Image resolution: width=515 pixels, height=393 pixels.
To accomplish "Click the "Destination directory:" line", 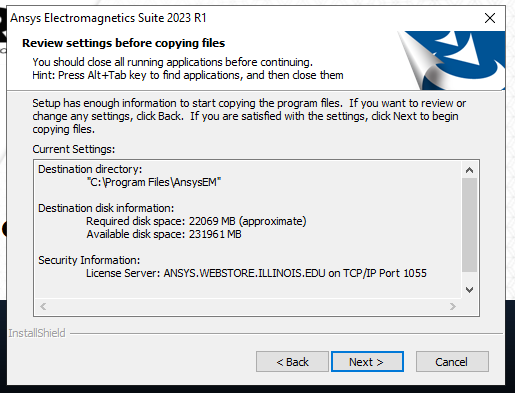I will [x=90, y=169].
